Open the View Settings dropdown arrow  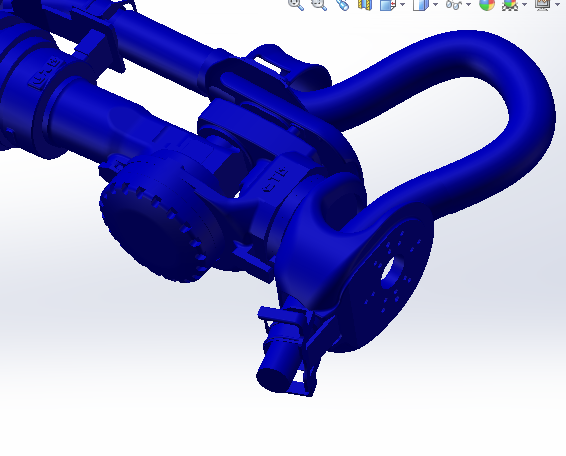point(558,4)
